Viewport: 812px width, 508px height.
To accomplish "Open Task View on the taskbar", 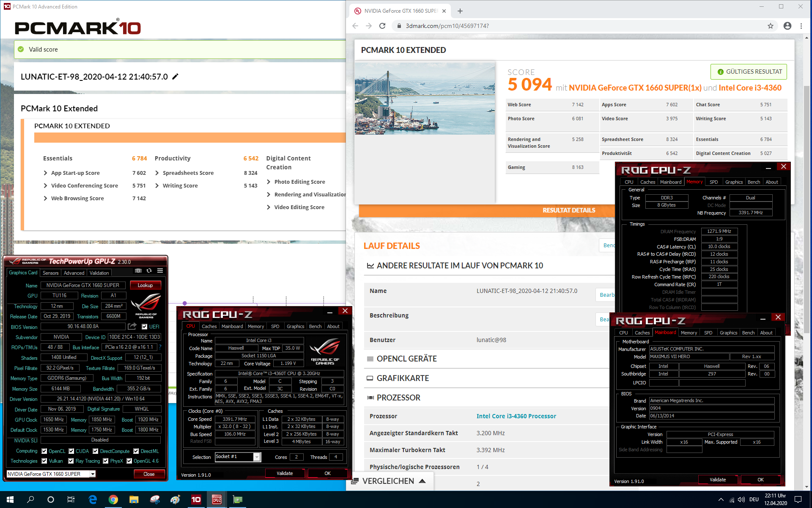I will point(71,500).
